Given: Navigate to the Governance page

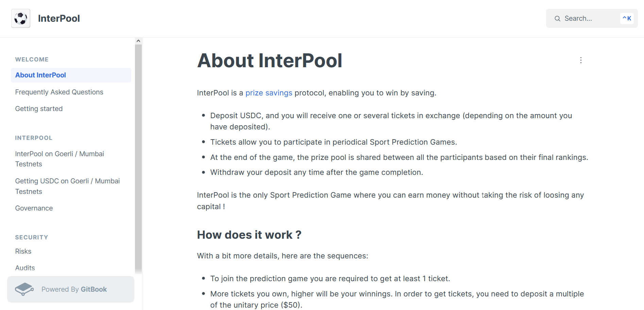Looking at the screenshot, I should [34, 208].
